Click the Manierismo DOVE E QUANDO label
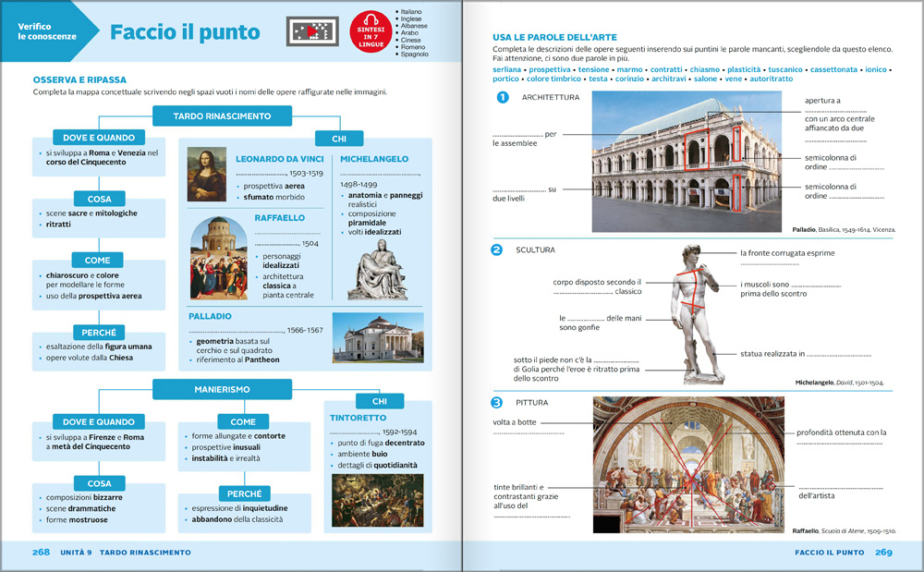This screenshot has height=572, width=924. [99, 421]
